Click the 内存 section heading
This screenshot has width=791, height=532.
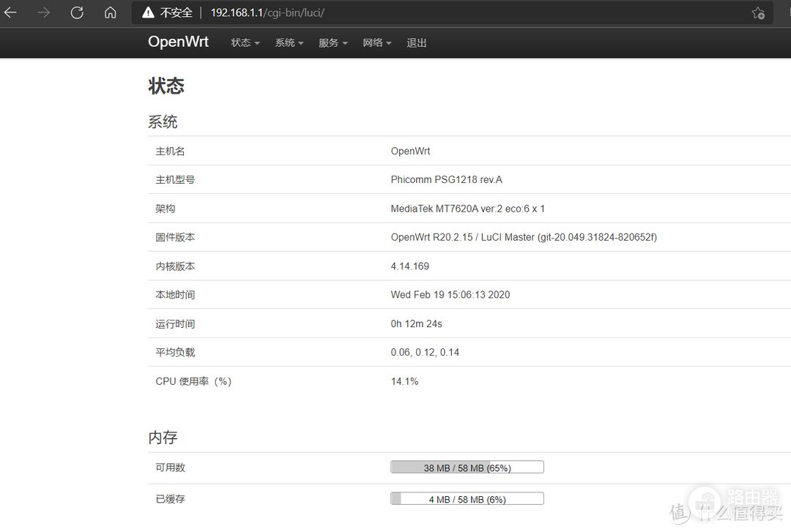click(x=163, y=438)
